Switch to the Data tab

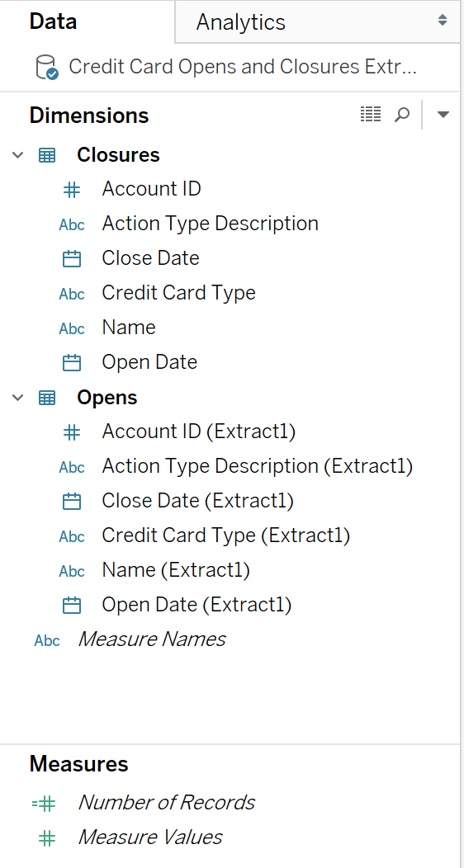coord(53,21)
